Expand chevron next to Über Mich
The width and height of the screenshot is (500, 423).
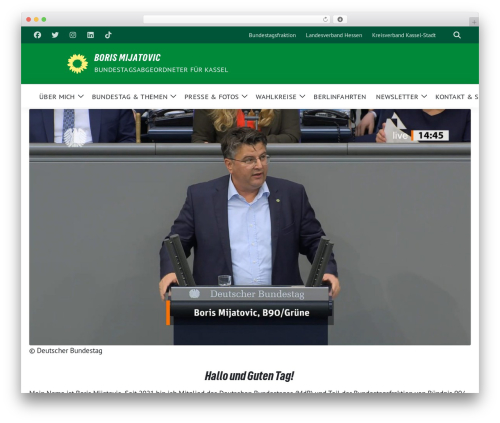tap(81, 96)
